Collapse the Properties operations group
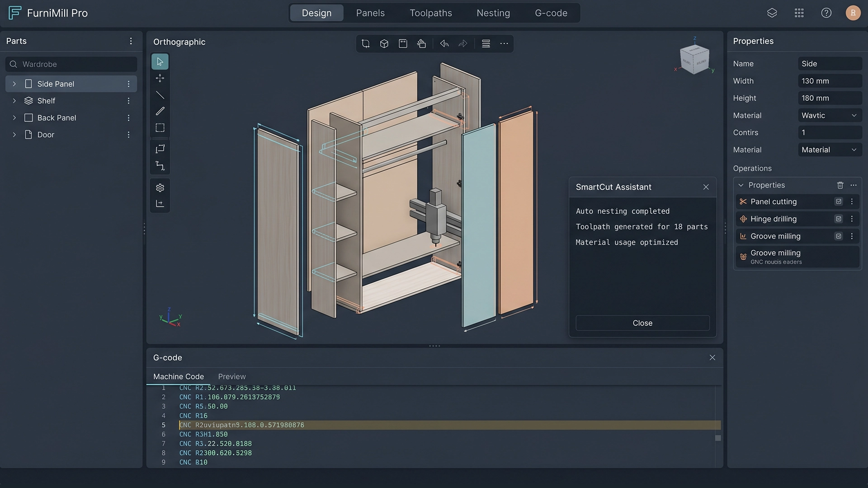 tap(741, 185)
